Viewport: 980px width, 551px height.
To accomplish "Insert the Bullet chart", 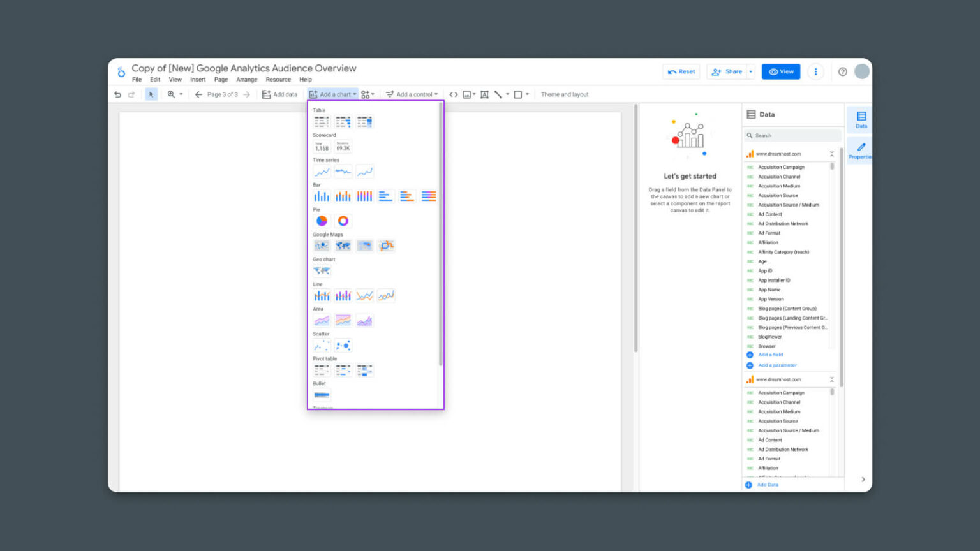I will [x=322, y=395].
